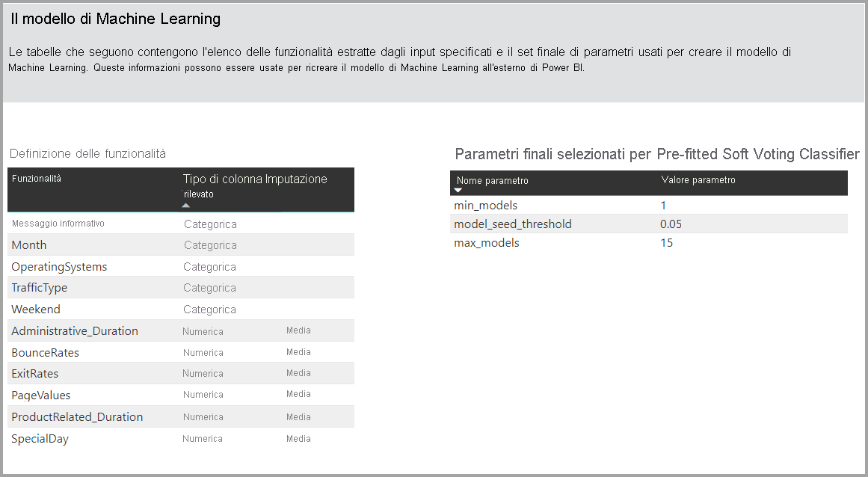Click Numerica in the ExitRates row
This screenshot has height=477, width=868.
203,374
